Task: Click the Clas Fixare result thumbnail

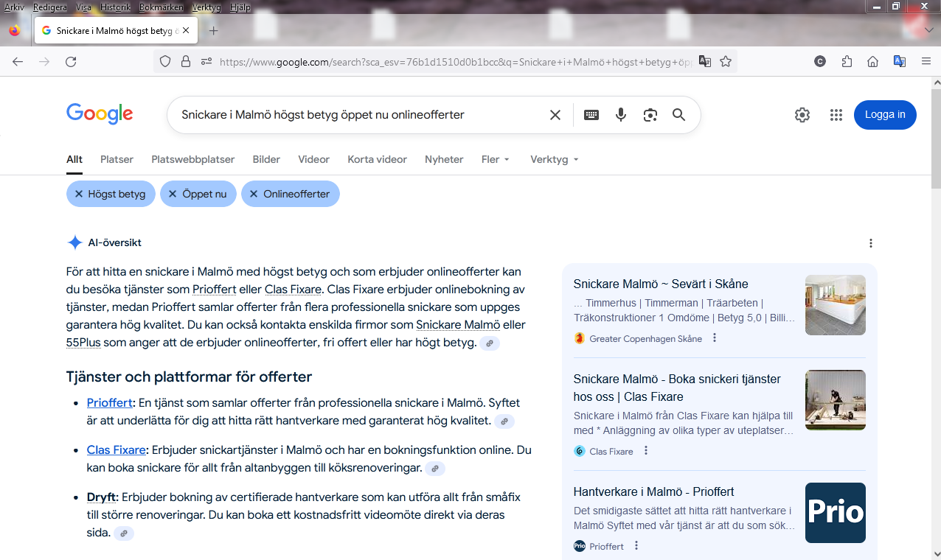Action: [835, 400]
